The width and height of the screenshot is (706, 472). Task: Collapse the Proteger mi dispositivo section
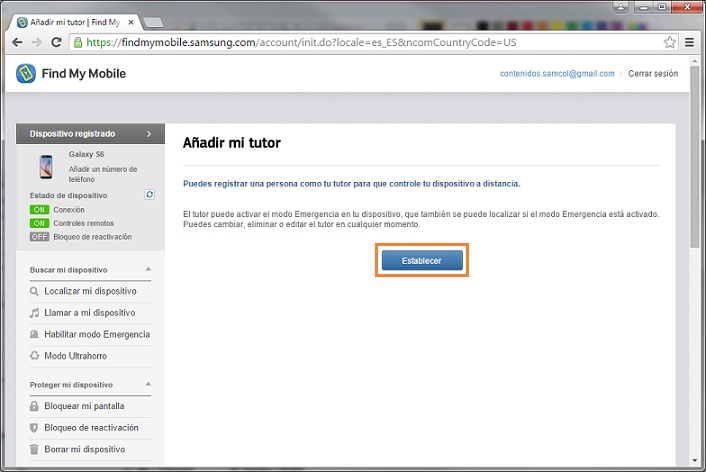148,384
